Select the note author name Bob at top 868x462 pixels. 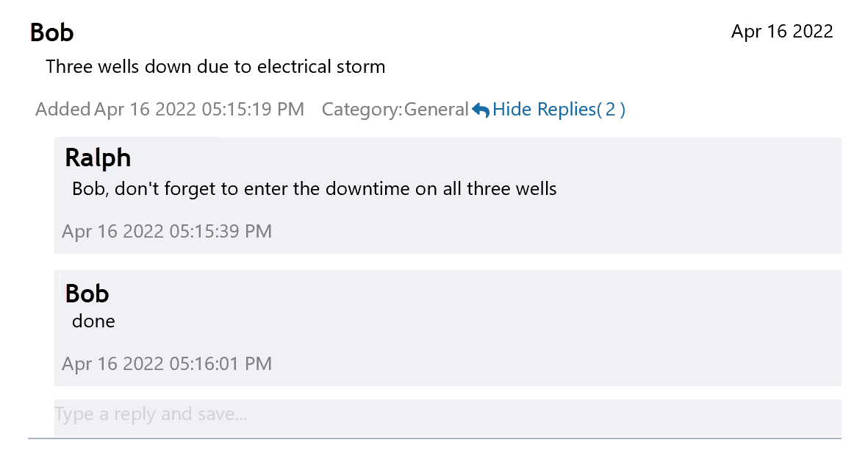click(51, 33)
